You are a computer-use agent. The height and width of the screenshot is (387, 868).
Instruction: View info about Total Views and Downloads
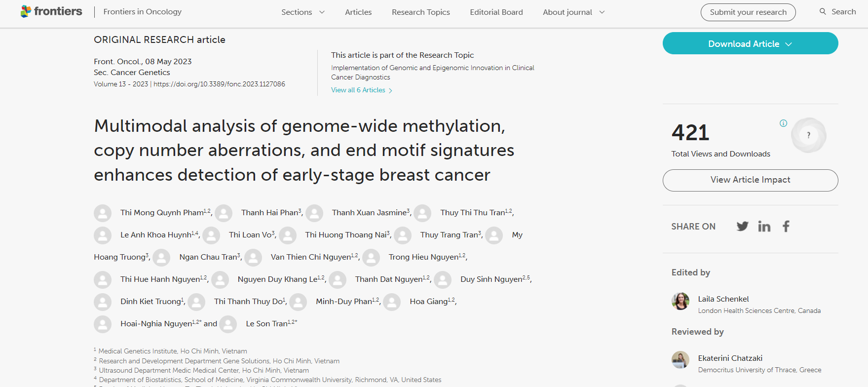pyautogui.click(x=783, y=123)
